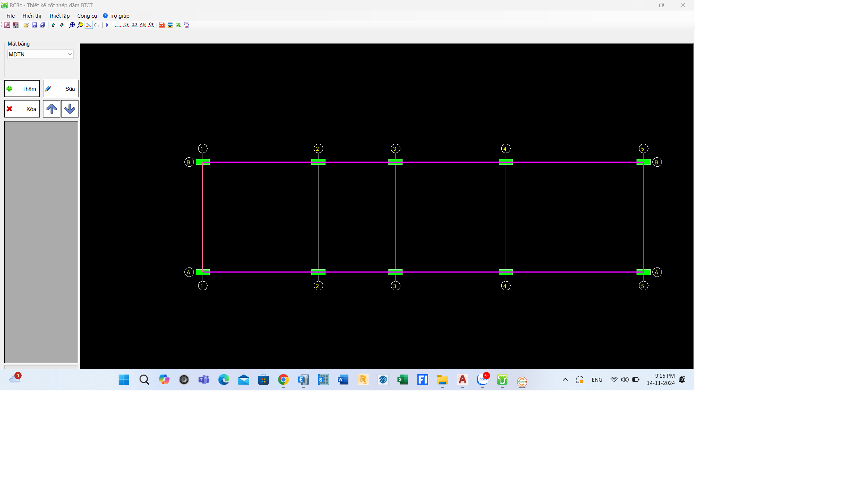Click the Xóa delete button

22,109
